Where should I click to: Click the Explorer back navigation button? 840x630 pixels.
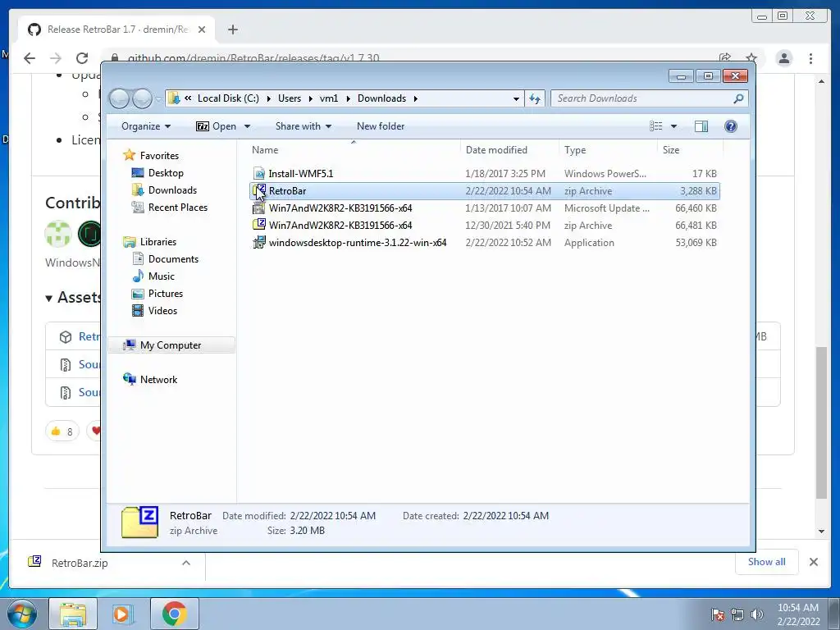click(x=119, y=98)
